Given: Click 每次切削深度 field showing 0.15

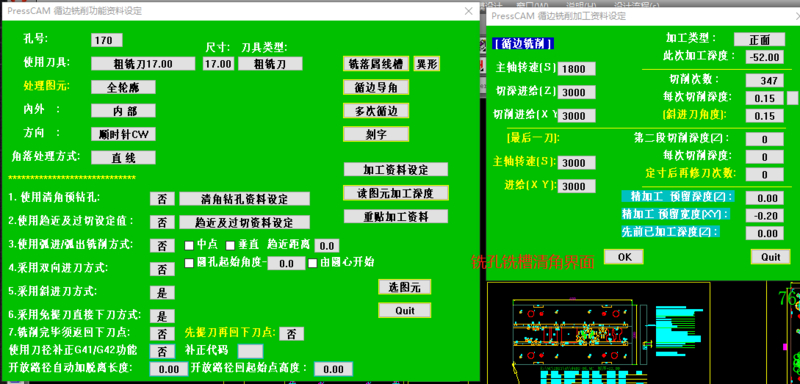Looking at the screenshot, I should (765, 98).
